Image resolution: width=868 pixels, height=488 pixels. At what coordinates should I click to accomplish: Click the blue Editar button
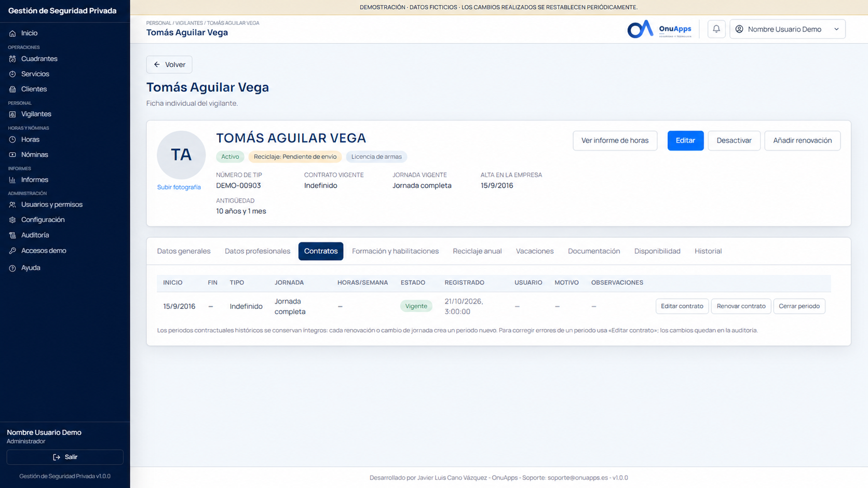[x=685, y=141]
